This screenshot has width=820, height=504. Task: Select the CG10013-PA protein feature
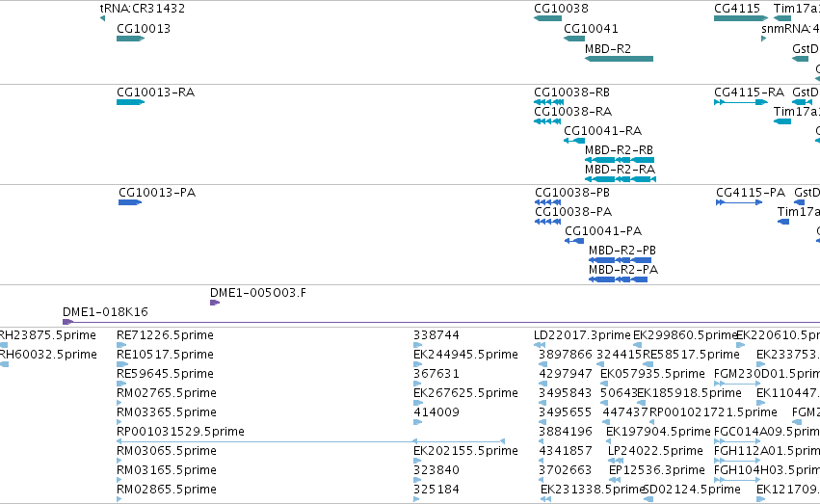130,202
